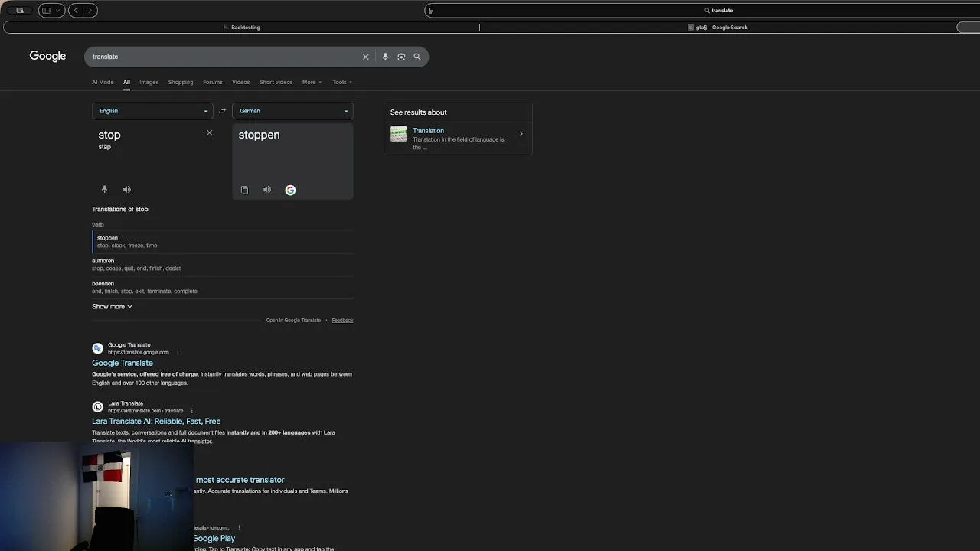
Task: Copy the translation 'stoppen'
Action: click(x=244, y=190)
